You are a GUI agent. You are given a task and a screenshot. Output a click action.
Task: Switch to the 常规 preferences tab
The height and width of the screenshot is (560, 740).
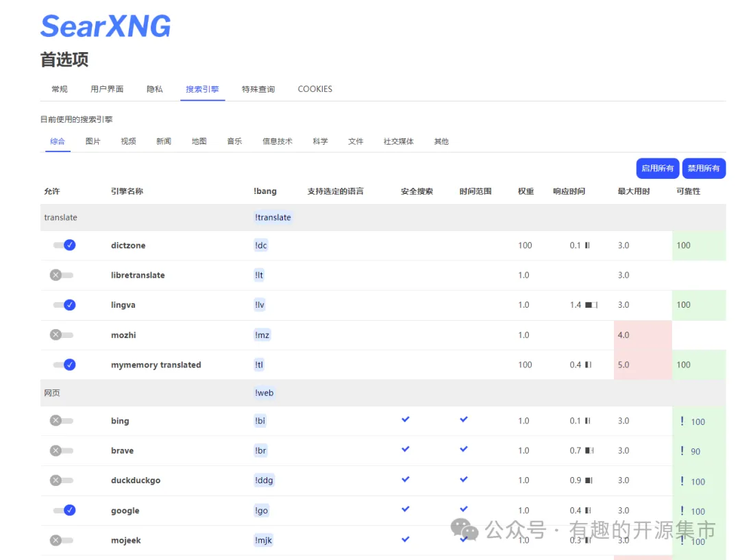click(x=60, y=89)
